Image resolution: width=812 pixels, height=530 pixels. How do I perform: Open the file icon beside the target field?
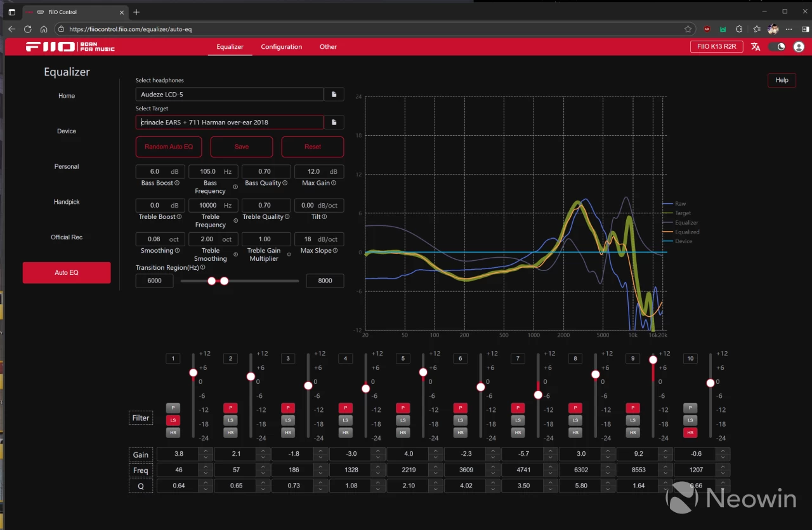(334, 122)
